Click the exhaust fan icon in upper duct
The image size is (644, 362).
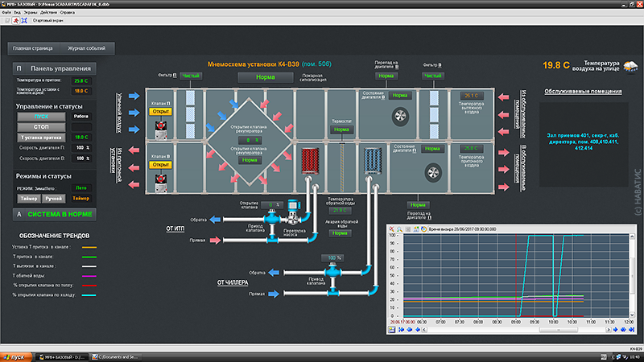[x=397, y=117]
